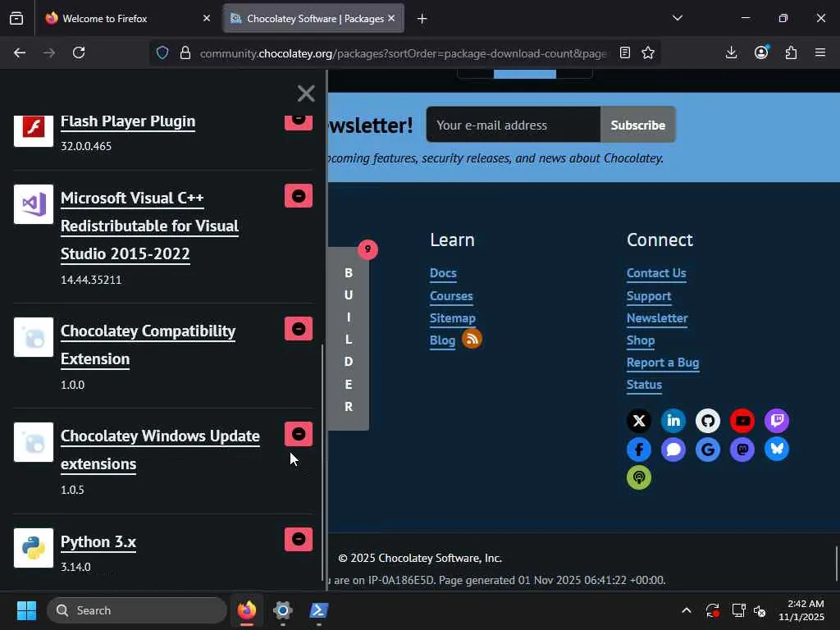Open Python 3.x package link

(x=98, y=542)
